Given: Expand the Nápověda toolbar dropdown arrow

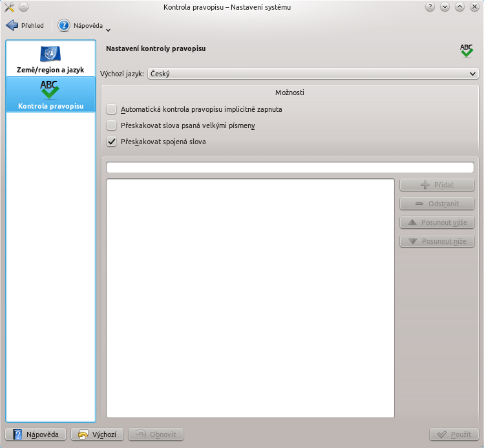Looking at the screenshot, I should click(109, 30).
